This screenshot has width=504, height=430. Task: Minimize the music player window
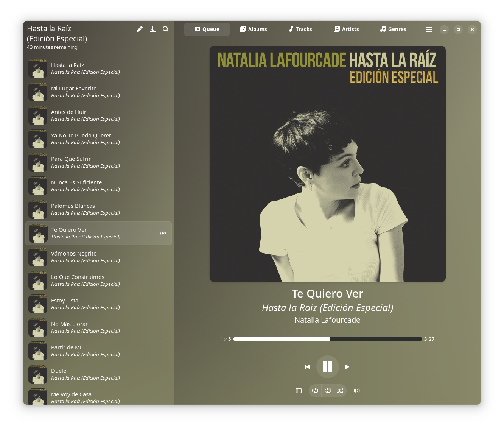(444, 30)
